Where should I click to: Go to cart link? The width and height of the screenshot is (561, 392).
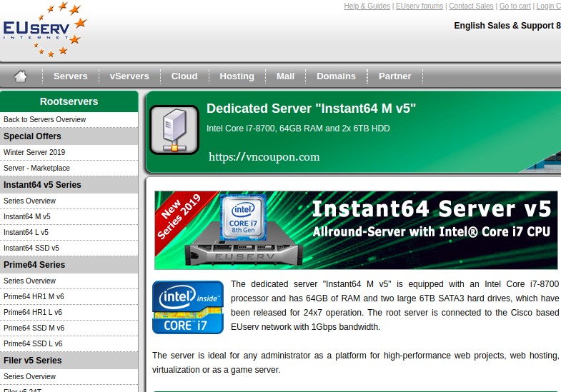click(515, 6)
